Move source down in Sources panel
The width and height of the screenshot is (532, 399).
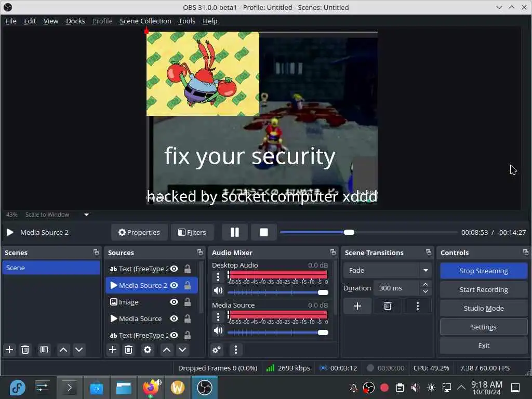pos(182,350)
